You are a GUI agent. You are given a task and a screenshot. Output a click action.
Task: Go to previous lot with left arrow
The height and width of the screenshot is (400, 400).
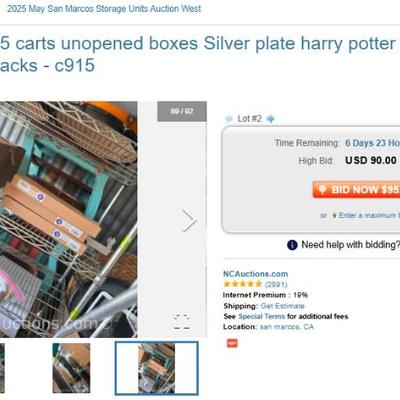pyautogui.click(x=229, y=119)
